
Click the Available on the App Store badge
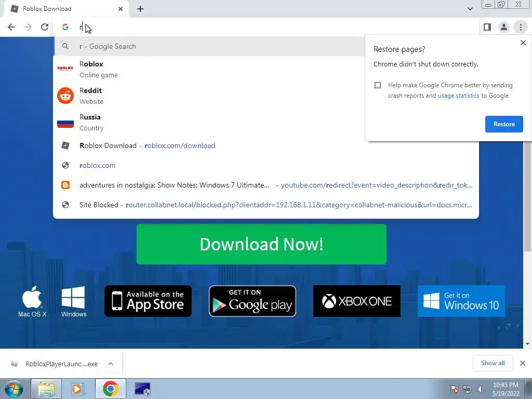148,301
